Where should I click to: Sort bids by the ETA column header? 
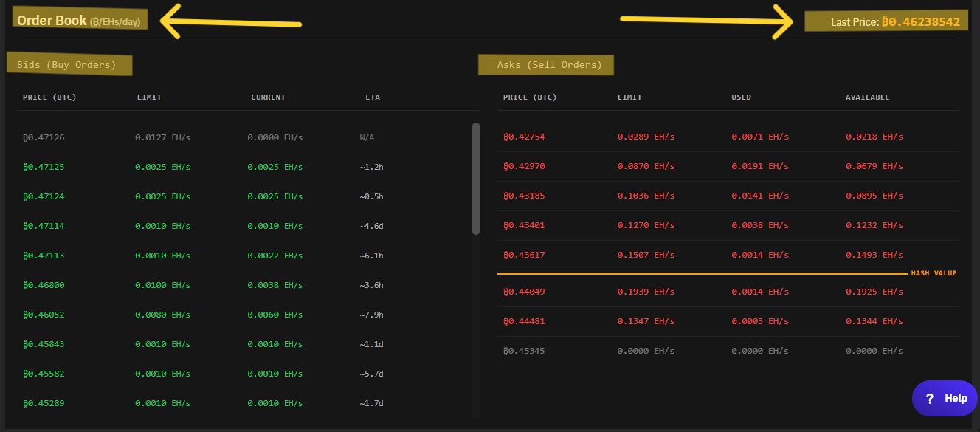(373, 97)
